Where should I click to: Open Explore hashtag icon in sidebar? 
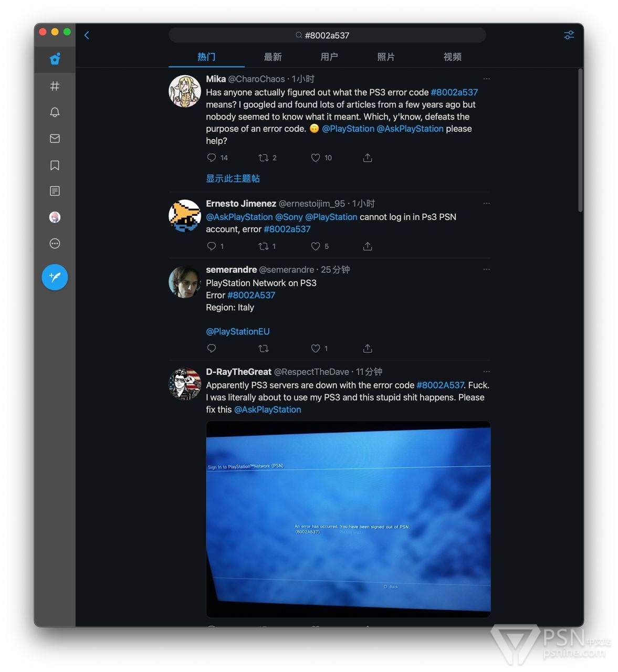coord(55,86)
